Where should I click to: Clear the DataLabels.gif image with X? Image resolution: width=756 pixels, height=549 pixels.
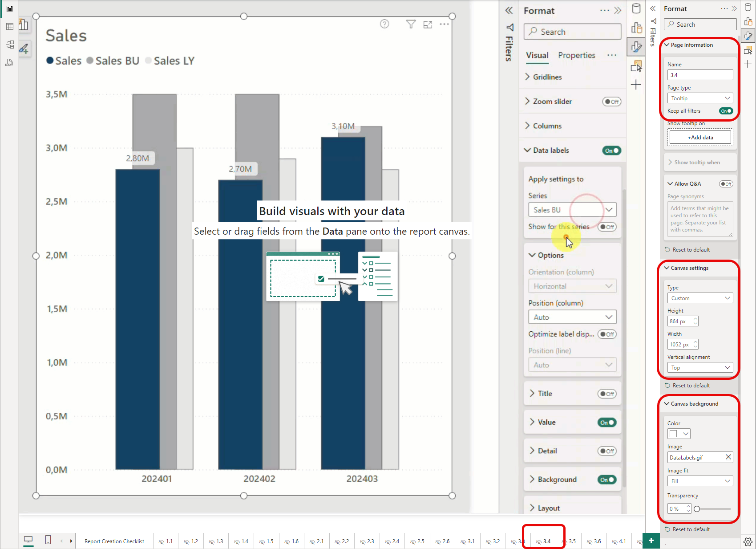[728, 457]
